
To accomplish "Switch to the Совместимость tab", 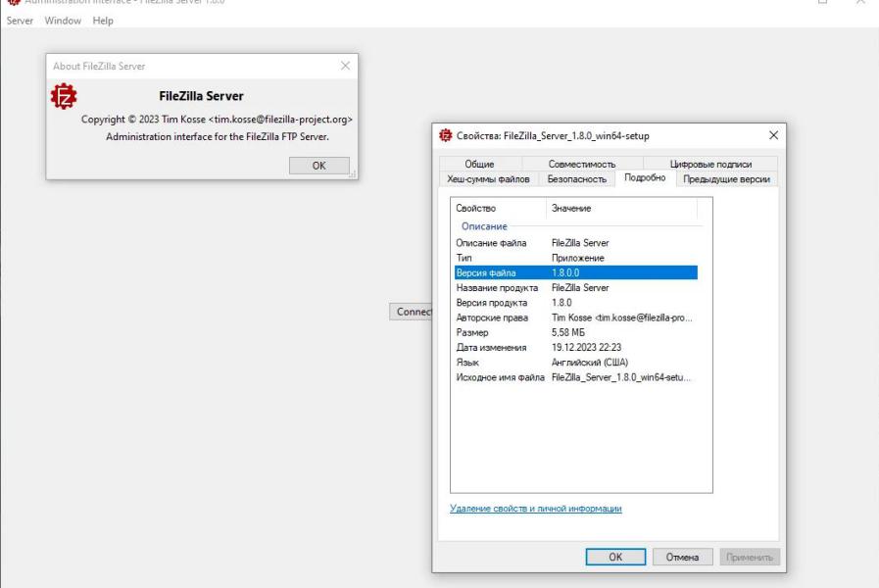I will pos(582,164).
